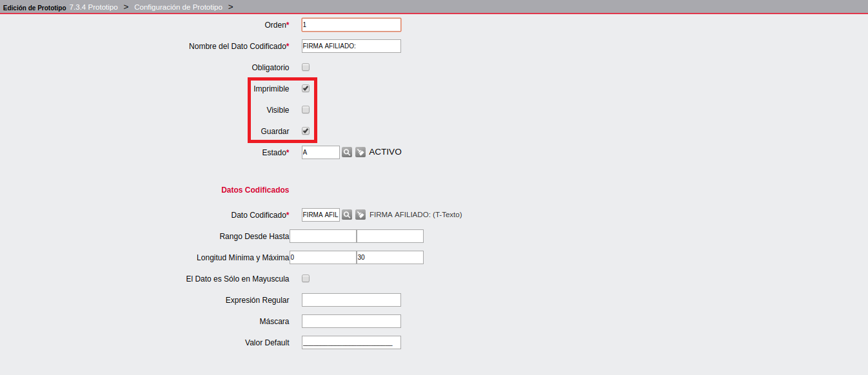This screenshot has width=868, height=375.
Task: Click the Estado code field
Action: click(320, 153)
